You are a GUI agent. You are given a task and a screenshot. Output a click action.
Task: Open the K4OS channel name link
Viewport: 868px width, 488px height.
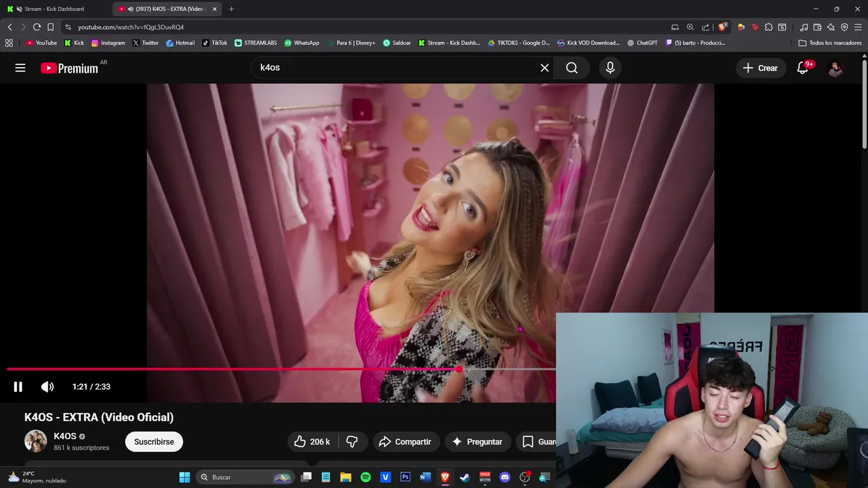pos(65,436)
